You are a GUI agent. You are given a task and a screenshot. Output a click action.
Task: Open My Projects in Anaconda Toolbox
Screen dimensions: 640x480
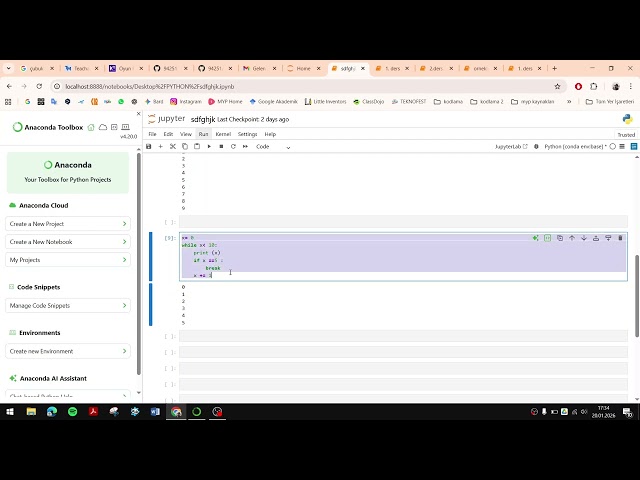click(68, 260)
